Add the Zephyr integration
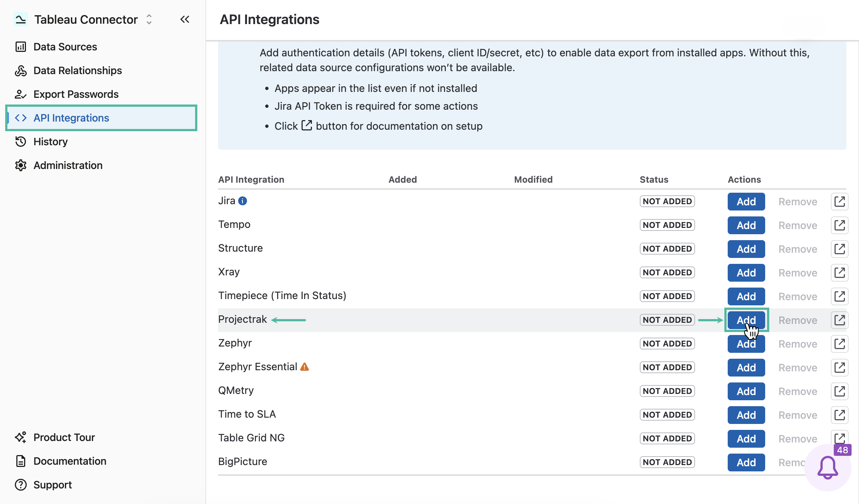Viewport: 859px width, 504px height. pos(746,344)
